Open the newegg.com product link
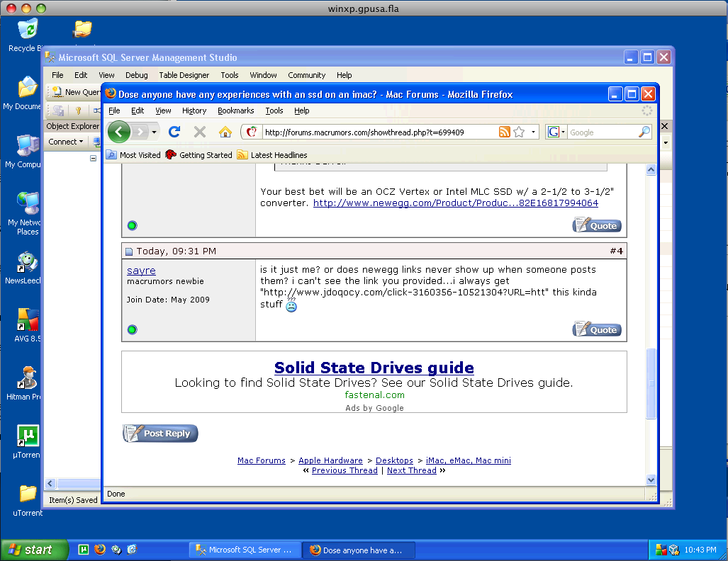Image resolution: width=728 pixels, height=561 pixels. (456, 203)
